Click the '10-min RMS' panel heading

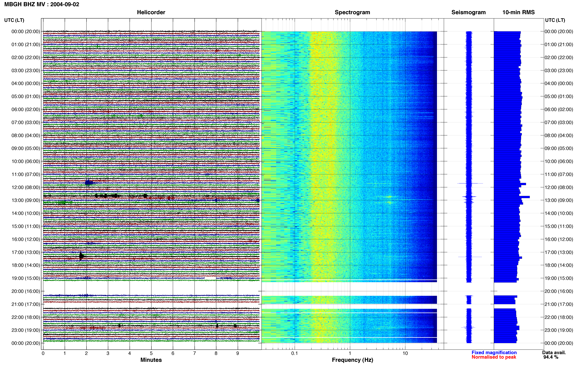pyautogui.click(x=518, y=12)
